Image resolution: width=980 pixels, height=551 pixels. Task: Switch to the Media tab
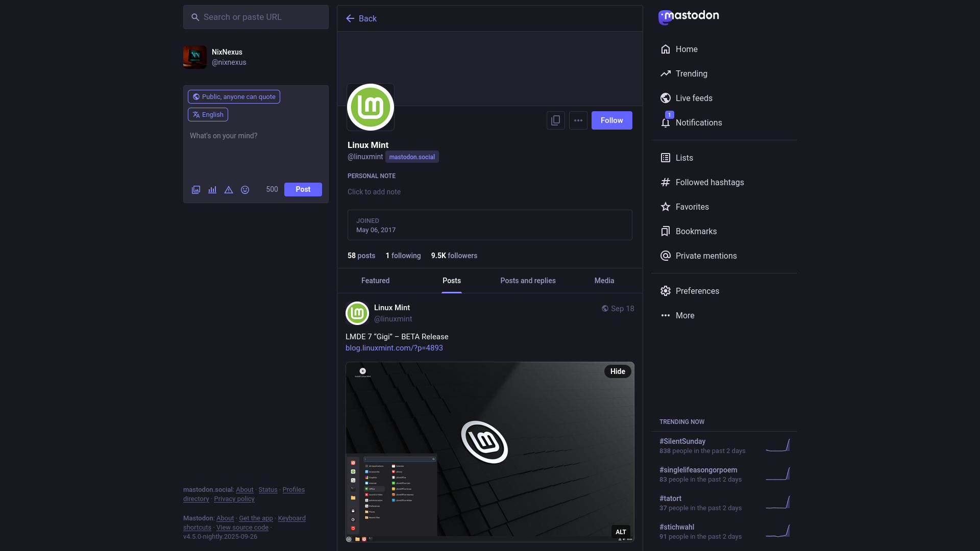pos(604,281)
